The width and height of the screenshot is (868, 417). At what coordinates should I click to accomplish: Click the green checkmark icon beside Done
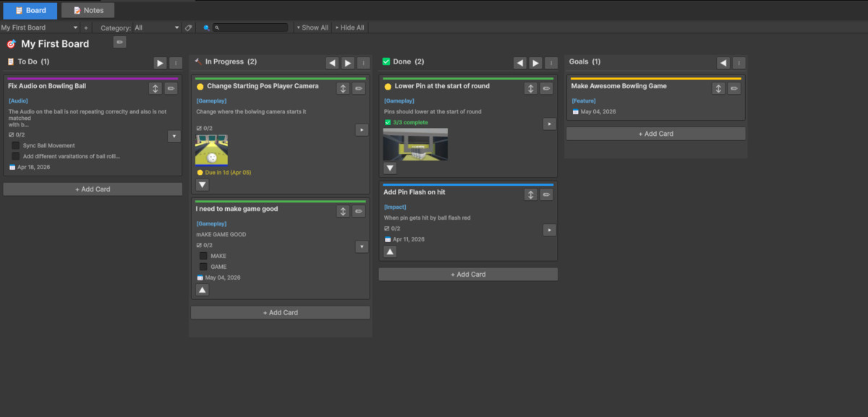pyautogui.click(x=386, y=61)
